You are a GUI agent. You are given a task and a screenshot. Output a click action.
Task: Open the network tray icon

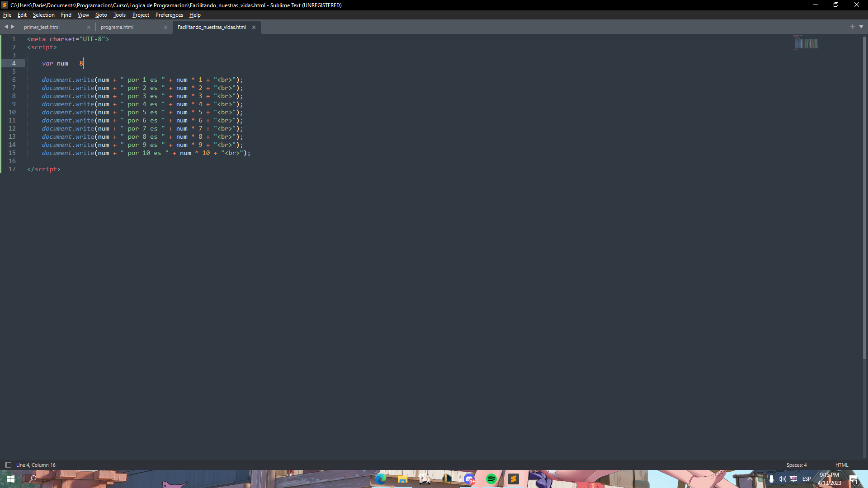793,479
